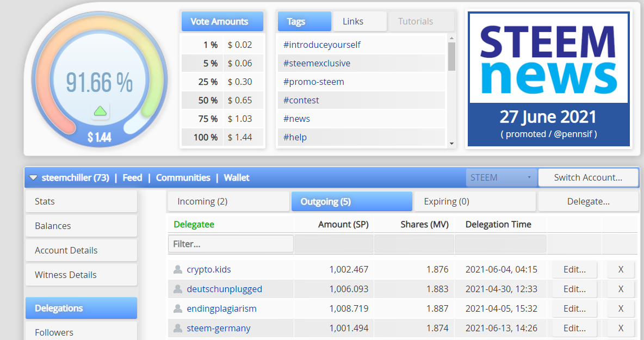Click the Steem News 27 June 2021 banner

549,79
